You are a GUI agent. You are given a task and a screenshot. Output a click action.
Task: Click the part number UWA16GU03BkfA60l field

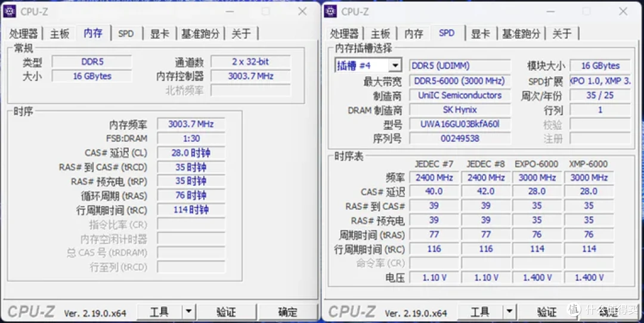click(x=460, y=124)
